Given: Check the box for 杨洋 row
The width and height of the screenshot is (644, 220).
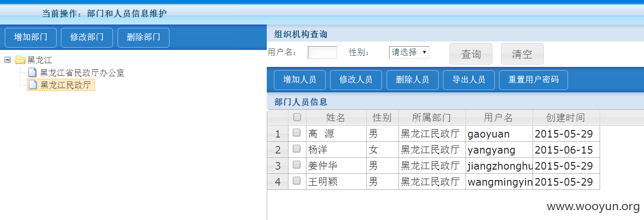Looking at the screenshot, I should point(297,149).
